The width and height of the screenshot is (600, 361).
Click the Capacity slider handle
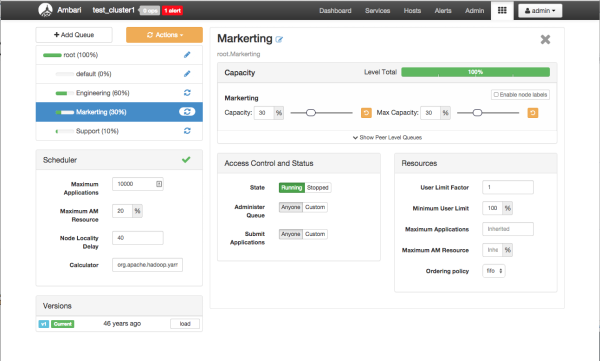(311, 113)
